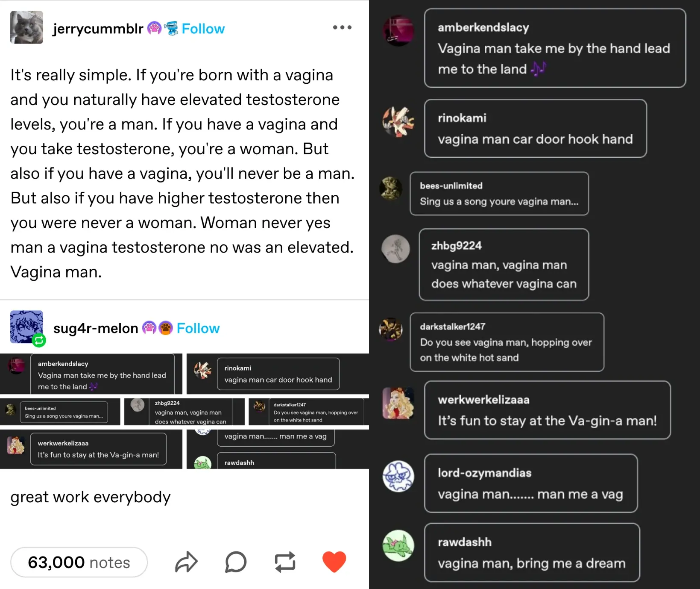Open the three-dot post options menu
This screenshot has width=700, height=589.
click(x=342, y=27)
